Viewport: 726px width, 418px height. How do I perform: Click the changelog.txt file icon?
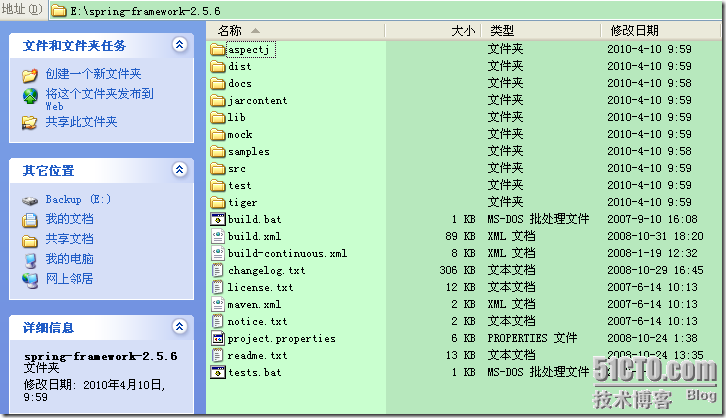pos(218,270)
